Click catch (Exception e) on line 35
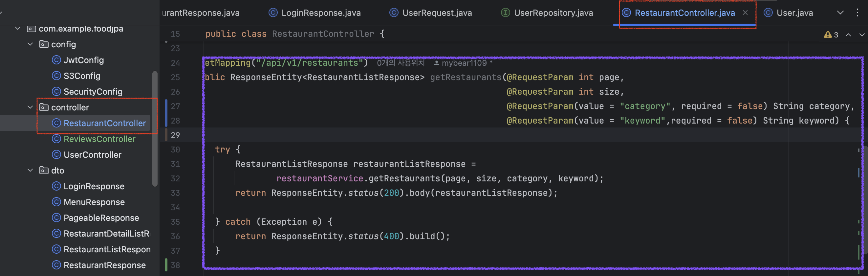The width and height of the screenshot is (868, 276). [x=273, y=222]
